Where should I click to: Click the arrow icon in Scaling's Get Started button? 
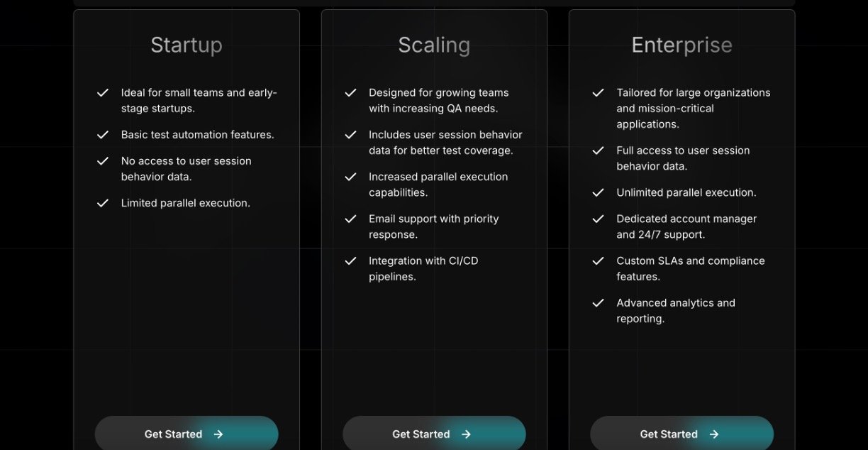tap(466, 434)
